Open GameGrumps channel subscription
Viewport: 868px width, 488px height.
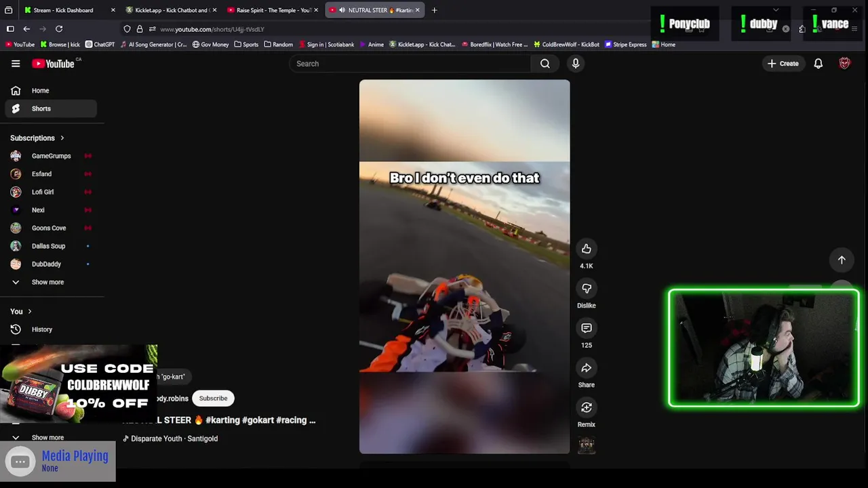coord(51,156)
